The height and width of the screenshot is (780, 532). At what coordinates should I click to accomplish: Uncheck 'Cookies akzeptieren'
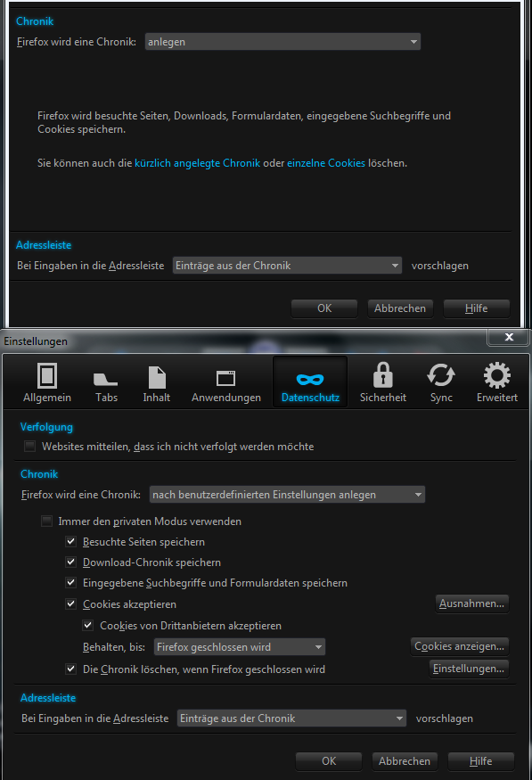[x=71, y=603]
